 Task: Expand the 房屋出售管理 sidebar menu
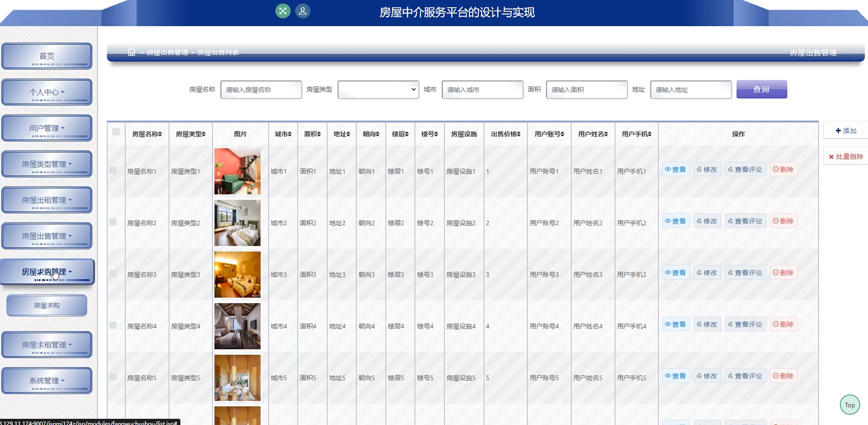(x=47, y=236)
